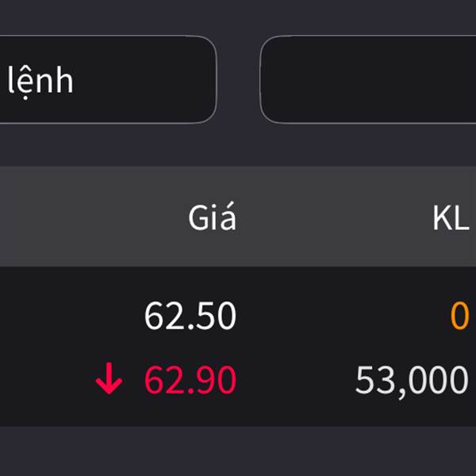Click the 53,000 volume value
The image size is (476, 476).
pyautogui.click(x=412, y=382)
